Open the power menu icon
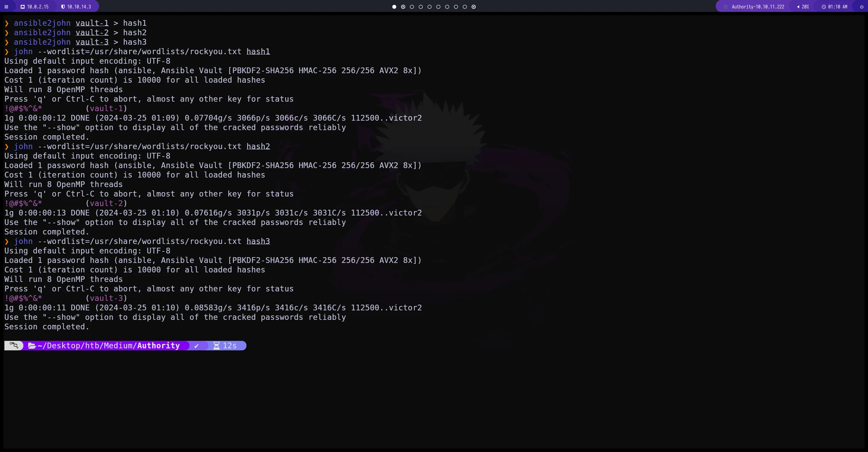Screen dimensions: 868x452 click(x=862, y=7)
